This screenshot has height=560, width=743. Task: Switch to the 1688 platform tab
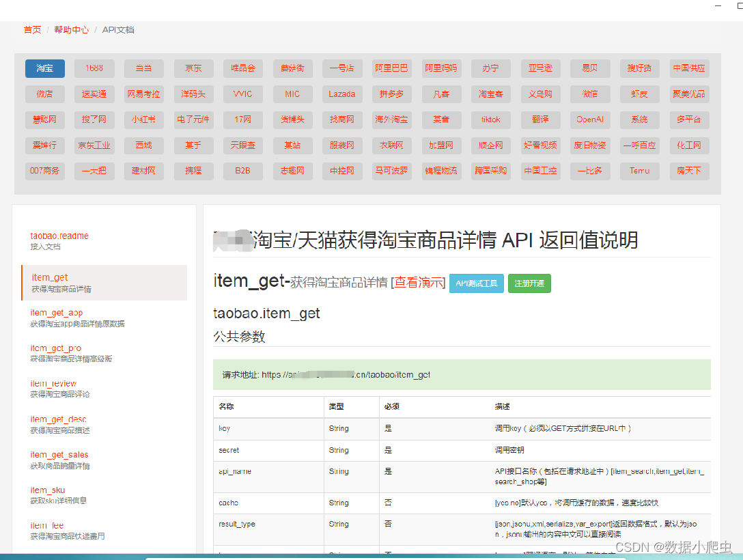point(94,68)
